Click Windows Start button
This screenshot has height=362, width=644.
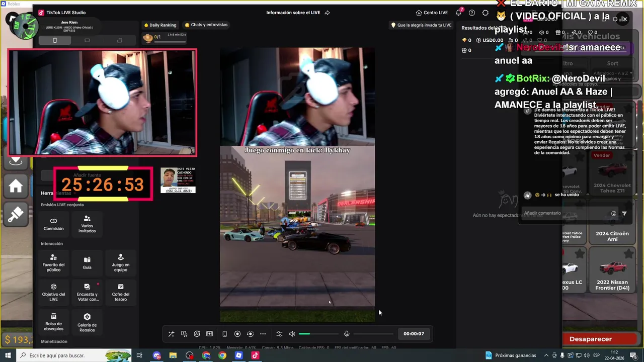point(8,355)
